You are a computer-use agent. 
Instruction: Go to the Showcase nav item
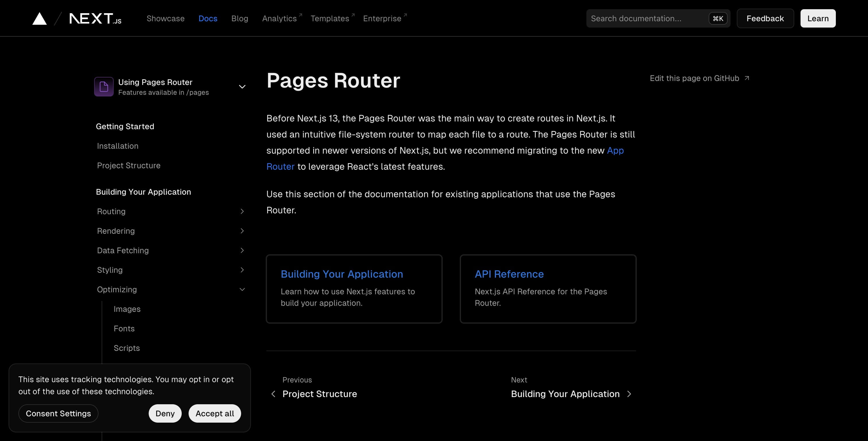pyautogui.click(x=165, y=19)
